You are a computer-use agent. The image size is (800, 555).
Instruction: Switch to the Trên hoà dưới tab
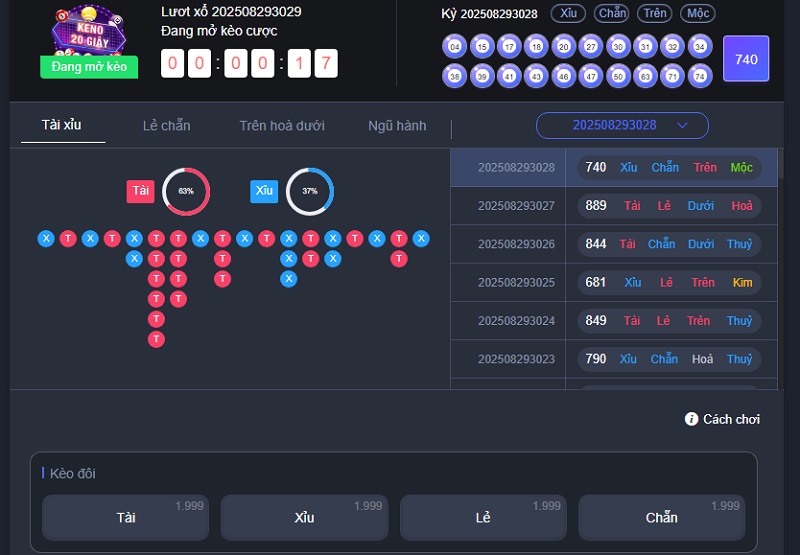[x=282, y=126]
